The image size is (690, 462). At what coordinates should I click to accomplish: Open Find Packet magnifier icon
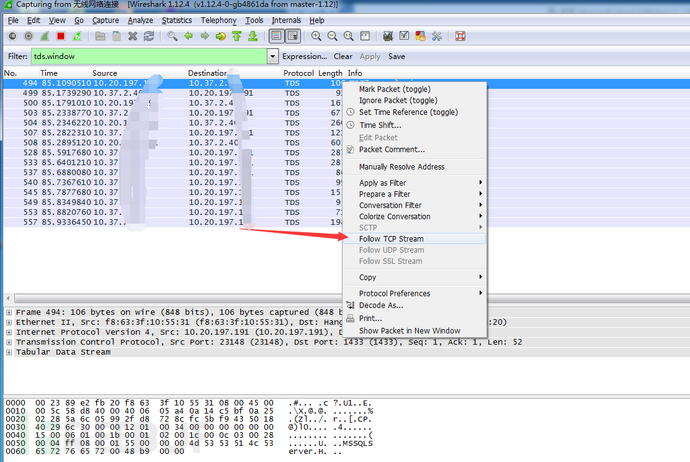[x=172, y=36]
